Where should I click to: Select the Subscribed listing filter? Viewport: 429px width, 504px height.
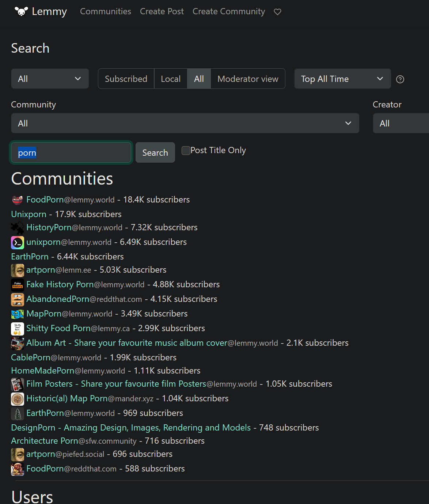point(126,79)
